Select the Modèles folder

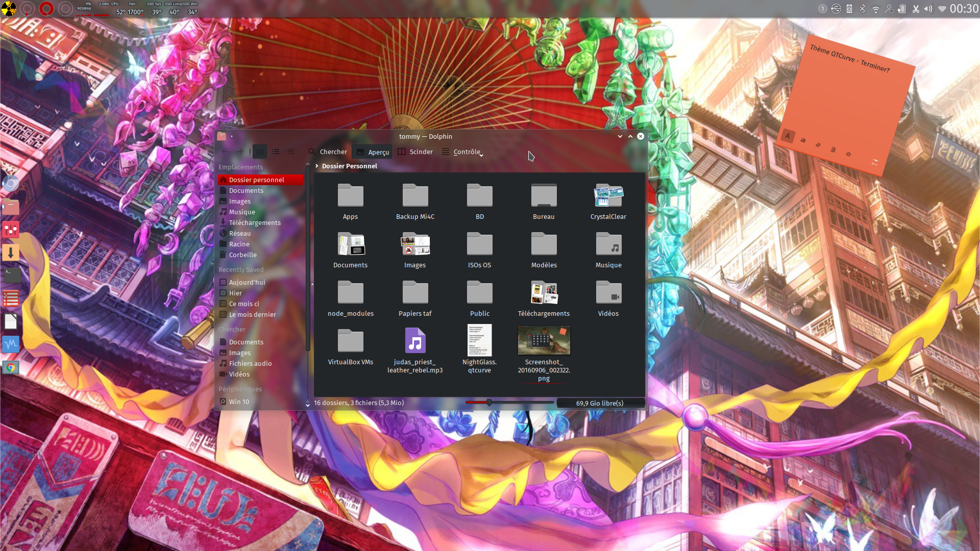[544, 250]
